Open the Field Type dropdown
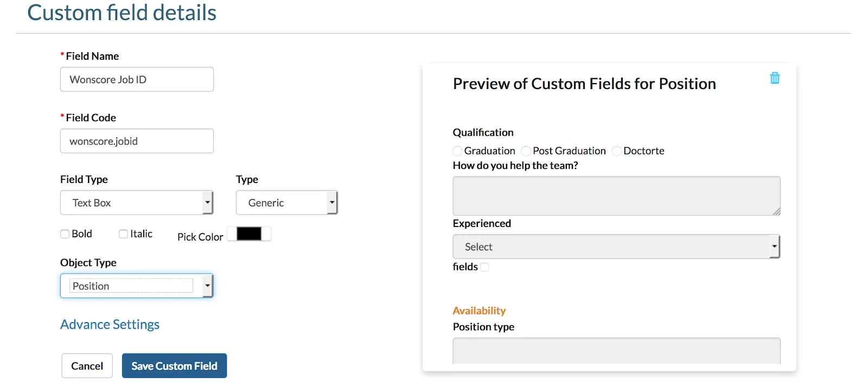 click(136, 203)
